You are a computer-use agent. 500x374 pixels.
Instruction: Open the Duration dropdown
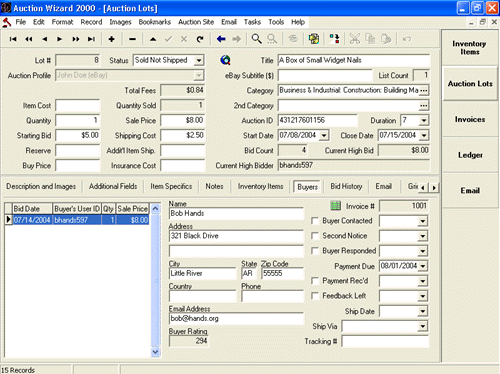[x=423, y=120]
